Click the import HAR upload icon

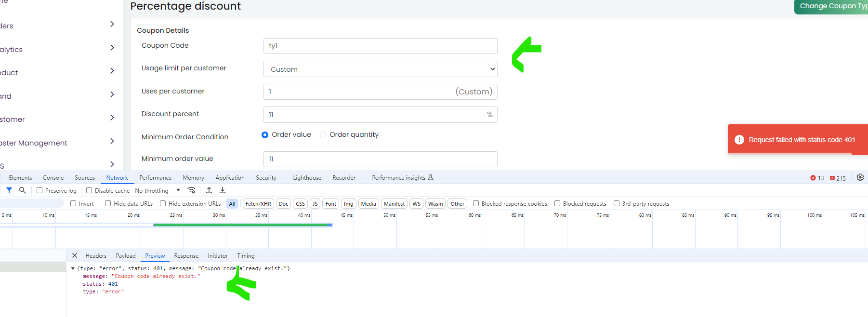(209, 190)
